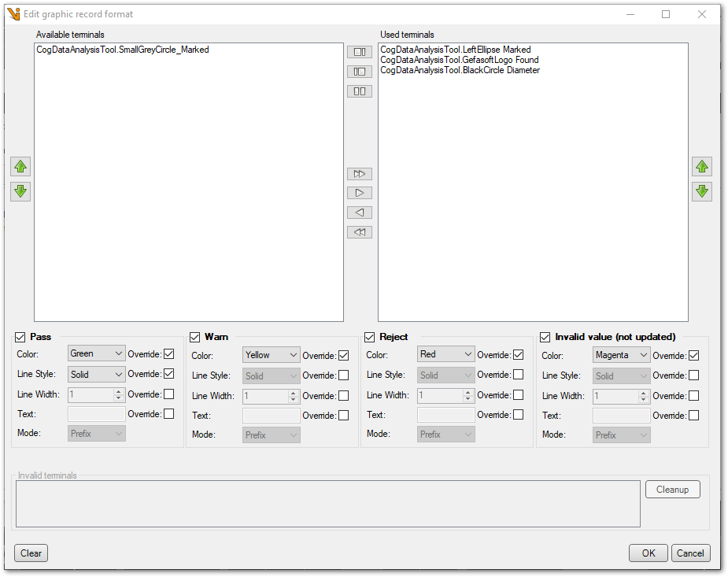Click the Warn Text input field
Viewport: 728px width, 577px height.
(272, 415)
